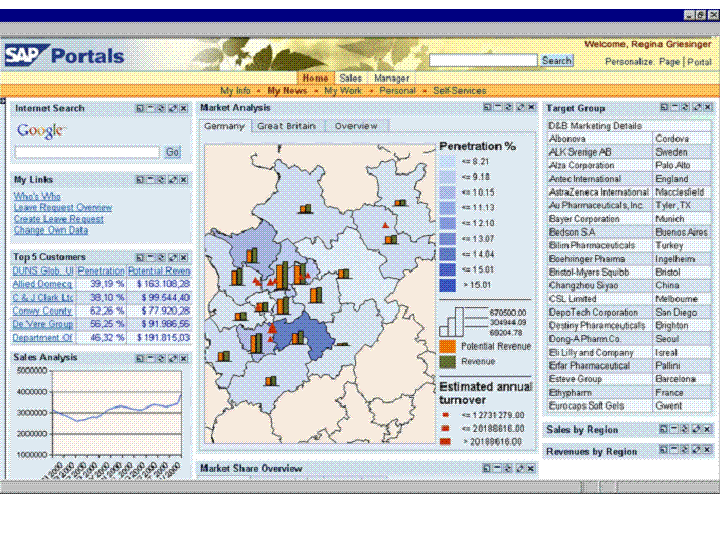Open Leave Request Overview link
Viewport: 720px width, 540px height.
(62, 208)
